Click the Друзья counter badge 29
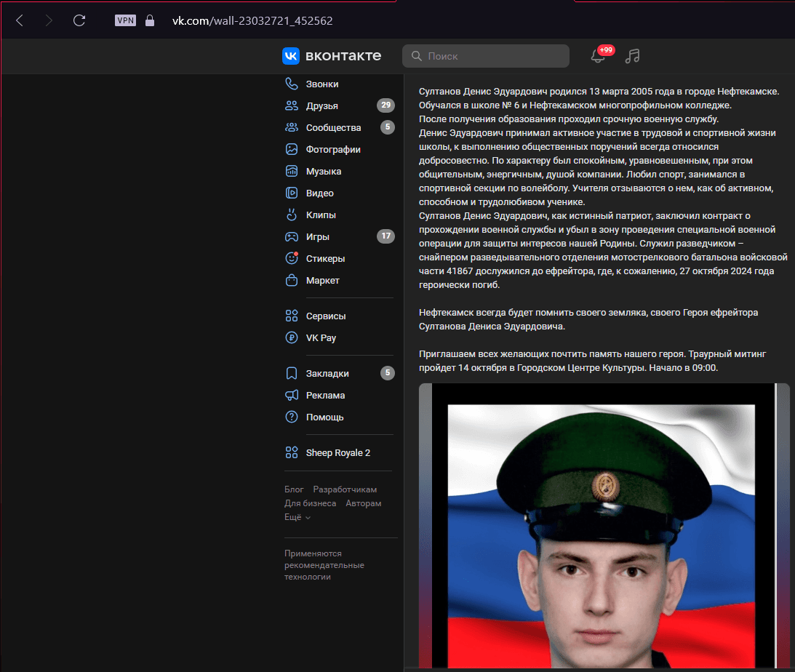The height and width of the screenshot is (672, 795). click(385, 105)
